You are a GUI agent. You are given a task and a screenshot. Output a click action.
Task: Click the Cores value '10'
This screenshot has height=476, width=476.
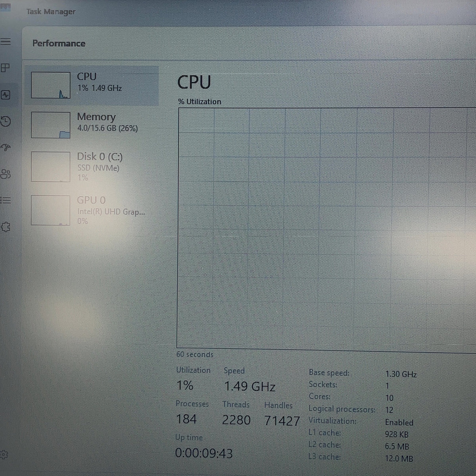tap(389, 398)
